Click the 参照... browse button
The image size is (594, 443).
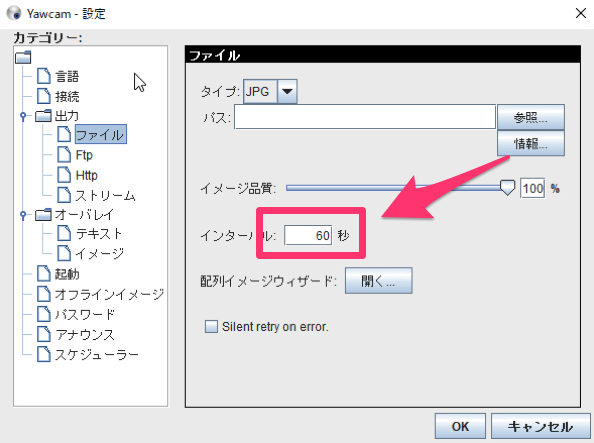click(531, 117)
